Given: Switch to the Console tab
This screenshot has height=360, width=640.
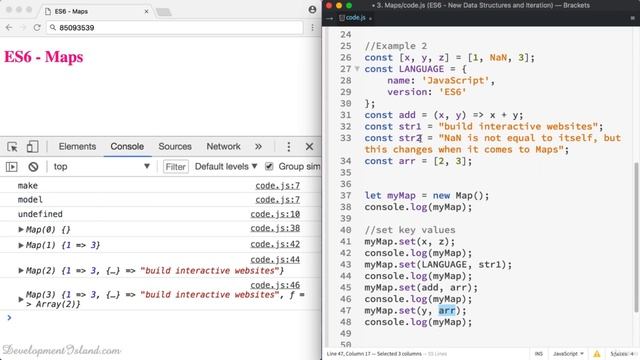Looking at the screenshot, I should point(127,147).
